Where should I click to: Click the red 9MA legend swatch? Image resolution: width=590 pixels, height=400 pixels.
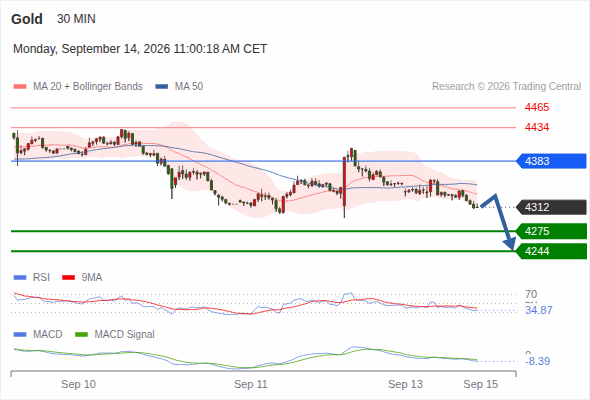[x=68, y=278]
